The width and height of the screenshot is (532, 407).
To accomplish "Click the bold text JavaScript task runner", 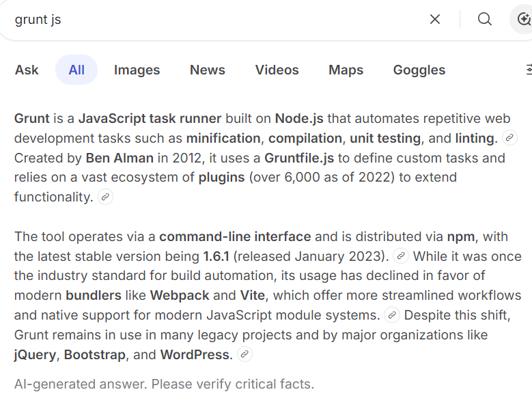I will tap(150, 119).
